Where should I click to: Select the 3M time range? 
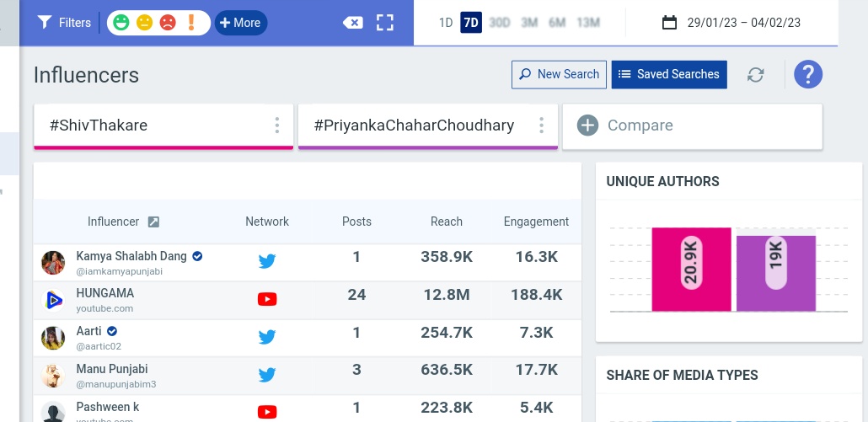tap(529, 23)
